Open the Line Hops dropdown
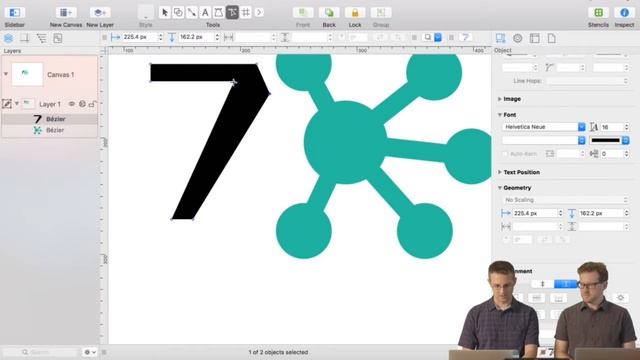Screen dimensions: 640x360 click(x=587, y=81)
